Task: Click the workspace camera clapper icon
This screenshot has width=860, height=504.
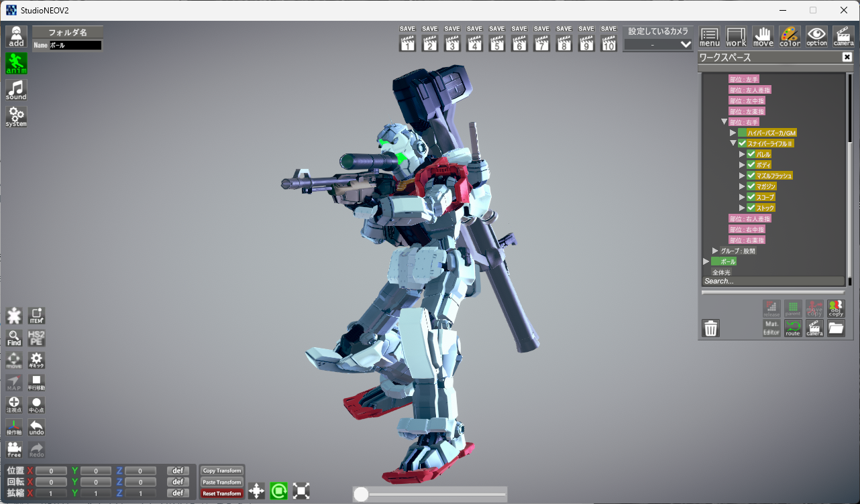Action: 814,328
